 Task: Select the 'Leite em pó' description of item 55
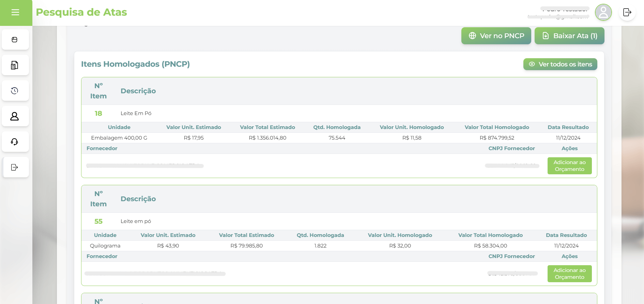(x=136, y=221)
